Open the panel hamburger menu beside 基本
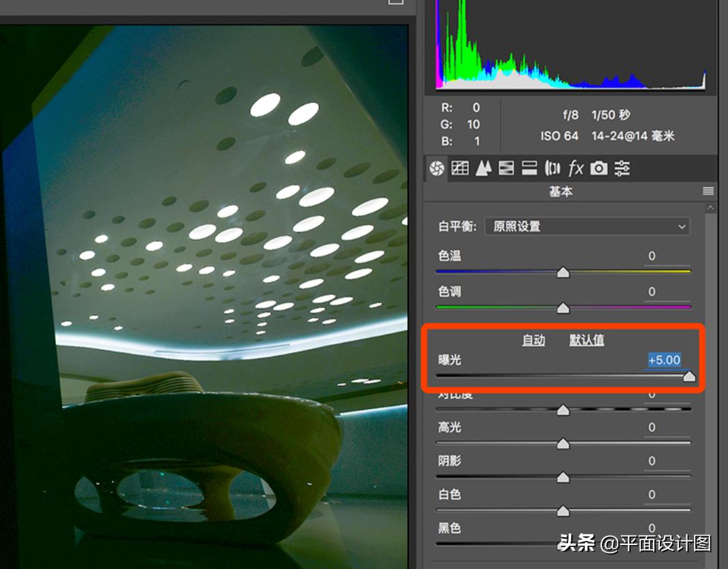 708,191
